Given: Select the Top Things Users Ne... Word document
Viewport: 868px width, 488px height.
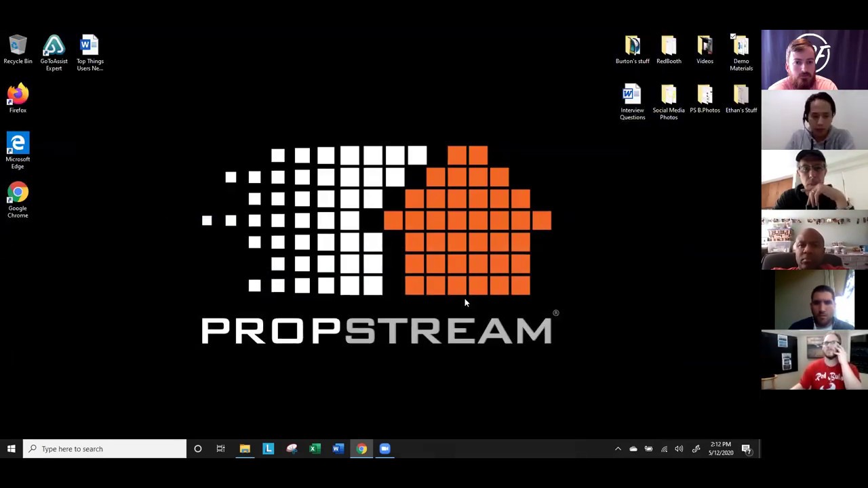Looking at the screenshot, I should click(x=90, y=53).
